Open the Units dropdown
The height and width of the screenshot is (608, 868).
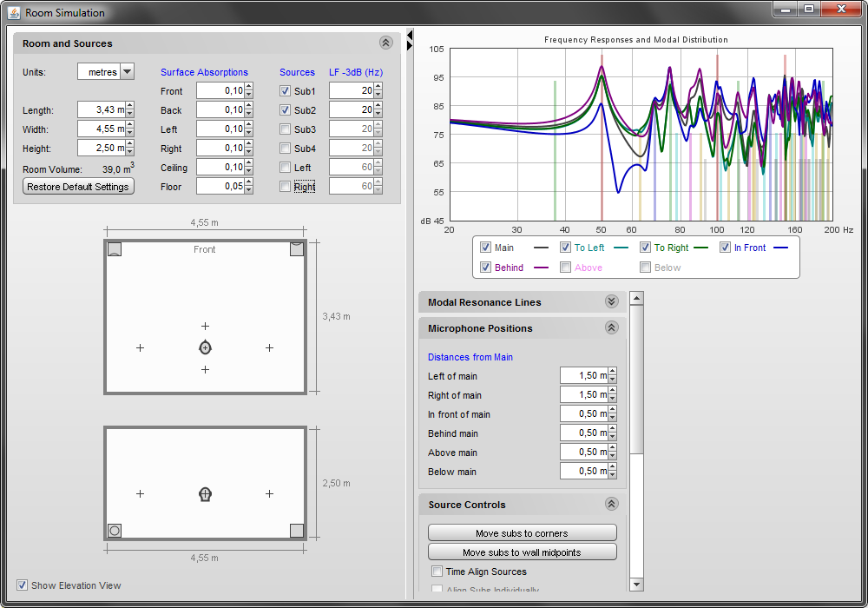(127, 71)
